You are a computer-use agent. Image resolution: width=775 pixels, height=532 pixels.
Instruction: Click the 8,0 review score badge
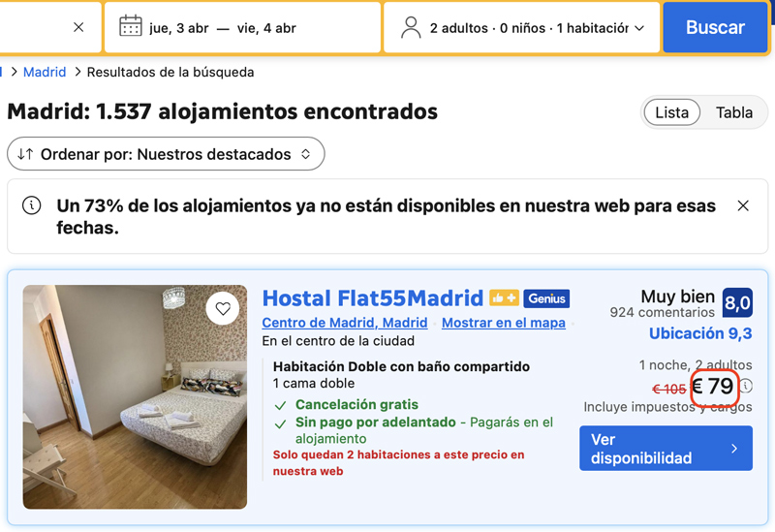pos(737,302)
